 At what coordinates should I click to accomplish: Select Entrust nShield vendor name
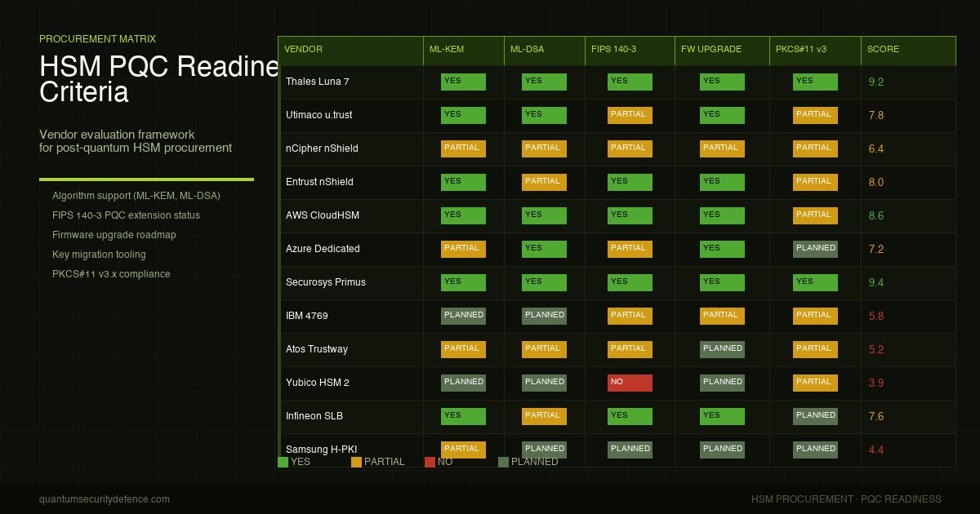click(319, 182)
